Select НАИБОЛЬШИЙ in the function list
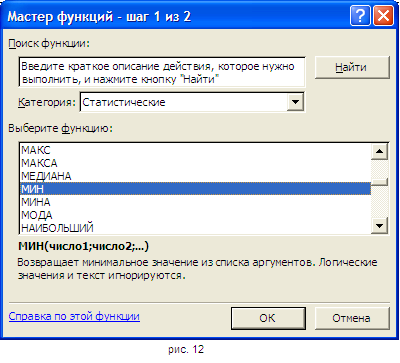This screenshot has height=363, width=400. tap(195, 228)
